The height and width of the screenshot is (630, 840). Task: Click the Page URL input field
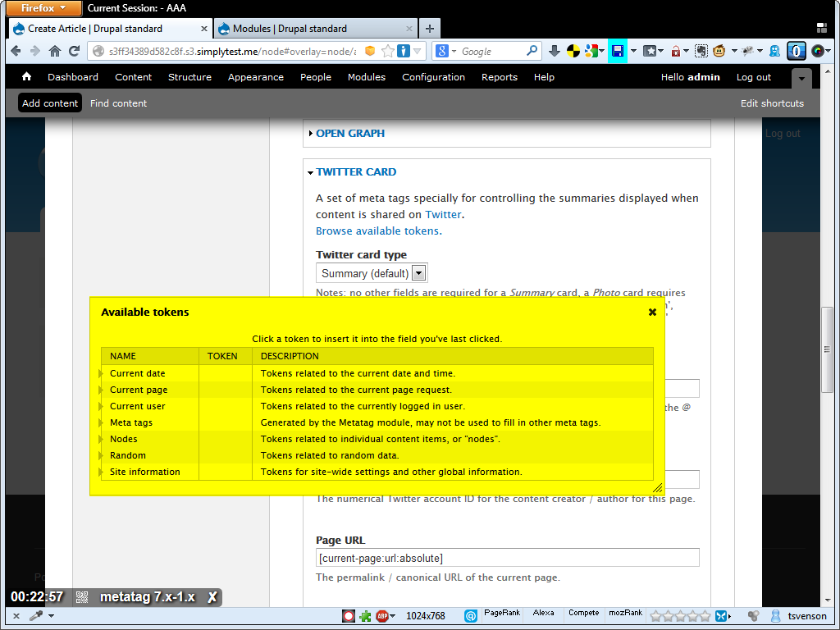507,558
